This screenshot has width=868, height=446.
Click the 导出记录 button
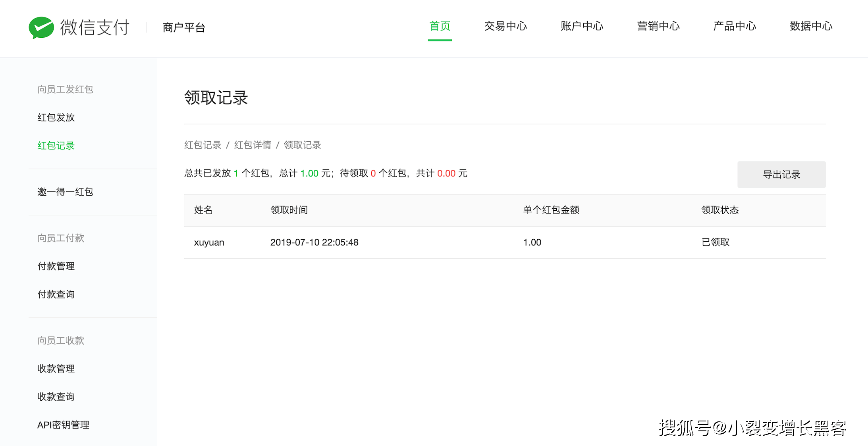[x=781, y=174]
